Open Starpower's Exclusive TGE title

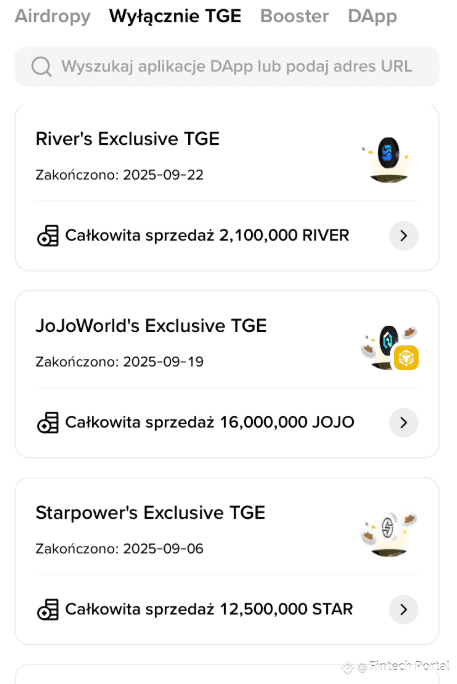(x=150, y=513)
